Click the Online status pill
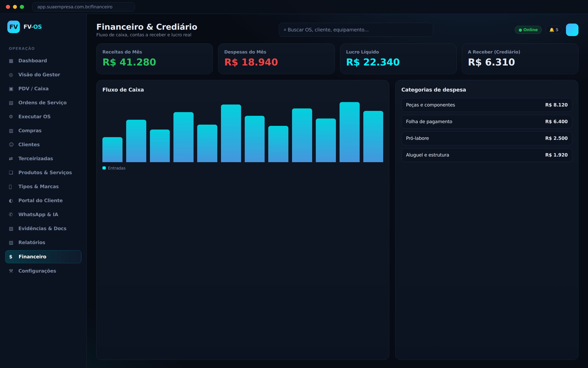The image size is (588, 368). (528, 30)
